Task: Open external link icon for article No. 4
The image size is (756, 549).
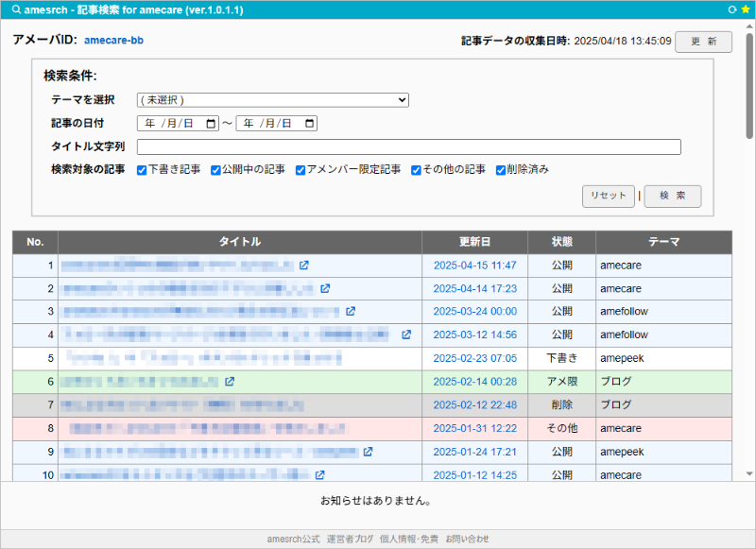Action: (x=406, y=335)
